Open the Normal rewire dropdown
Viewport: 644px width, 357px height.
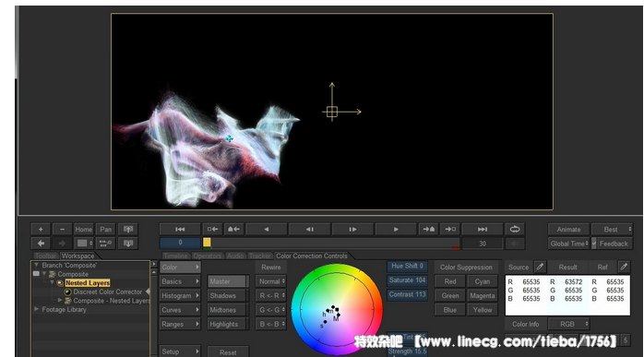point(271,281)
